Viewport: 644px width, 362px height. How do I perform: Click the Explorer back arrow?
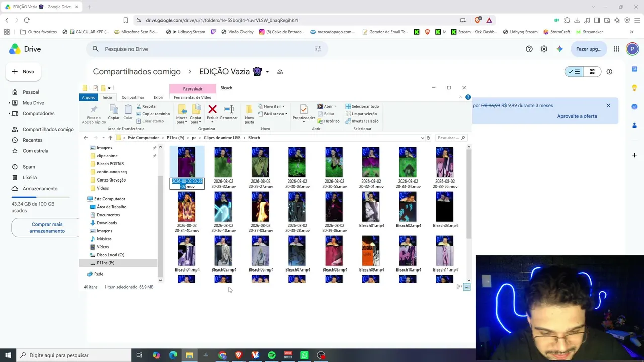[x=86, y=138]
